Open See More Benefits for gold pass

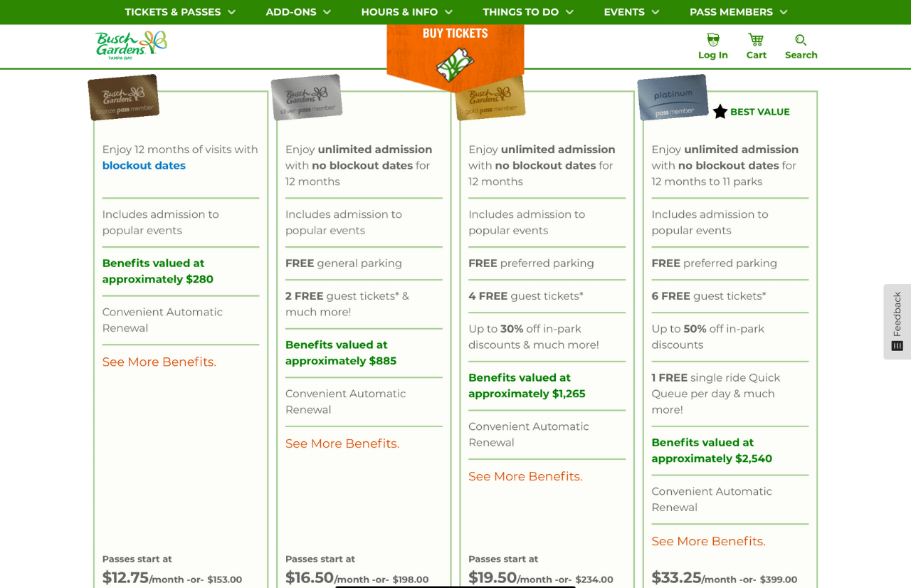pos(525,476)
